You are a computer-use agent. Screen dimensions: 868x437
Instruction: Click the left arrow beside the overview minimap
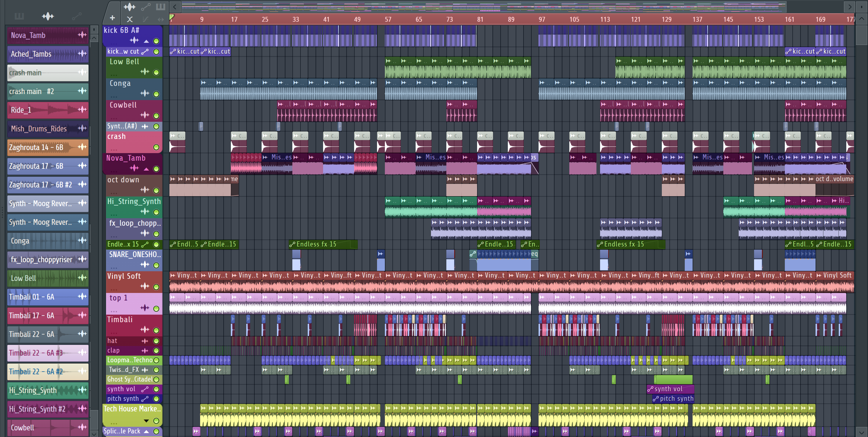point(175,6)
